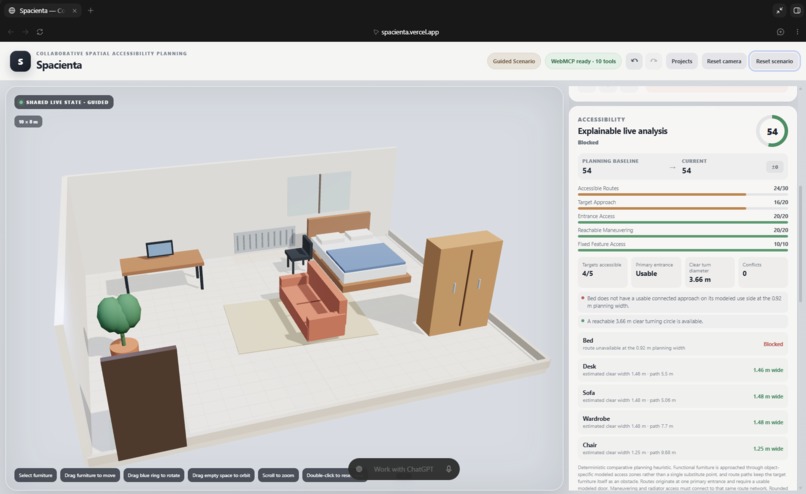Click the Drag empty space to orbit chip

point(221,475)
